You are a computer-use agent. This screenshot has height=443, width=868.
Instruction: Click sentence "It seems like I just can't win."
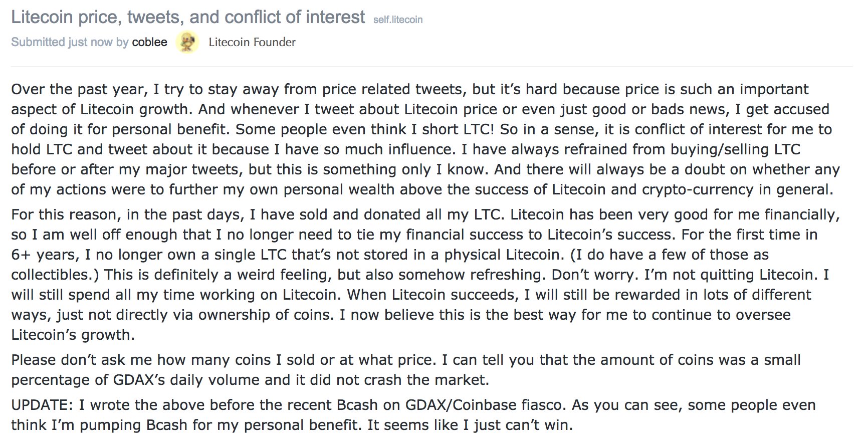(470, 425)
